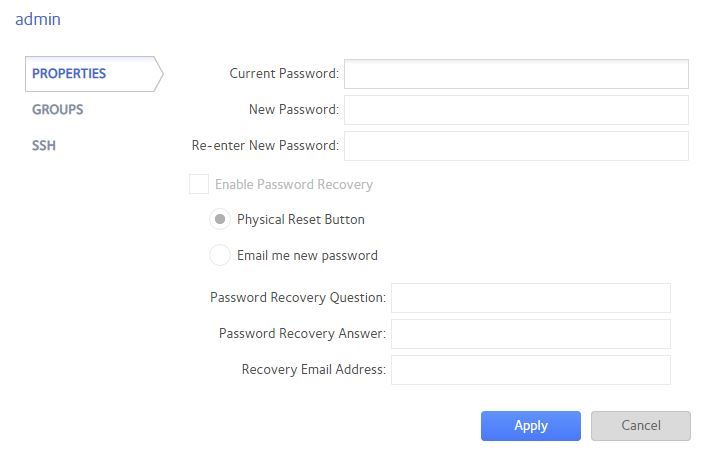This screenshot has width=711, height=465.
Task: Focus the New Password input box
Action: pyautogui.click(x=516, y=110)
